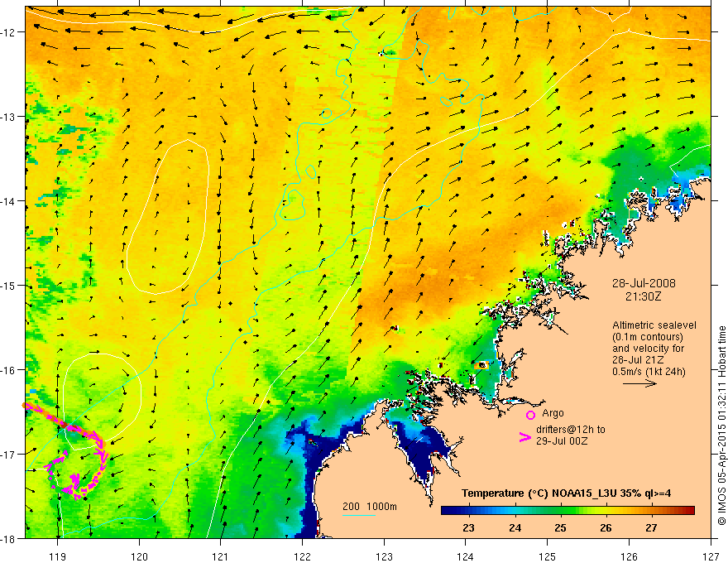The image size is (728, 563).
Task: Click temperature scale value 25
Action: point(560,527)
